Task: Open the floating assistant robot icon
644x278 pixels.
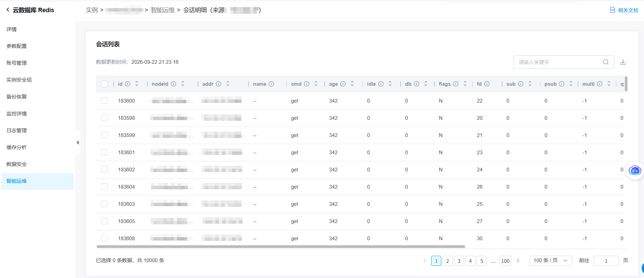Action: 635,170
